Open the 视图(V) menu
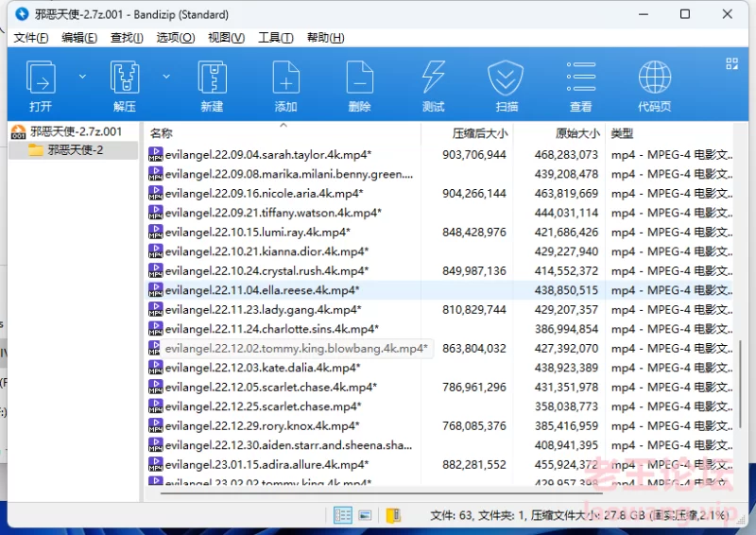The image size is (756, 535). click(226, 38)
